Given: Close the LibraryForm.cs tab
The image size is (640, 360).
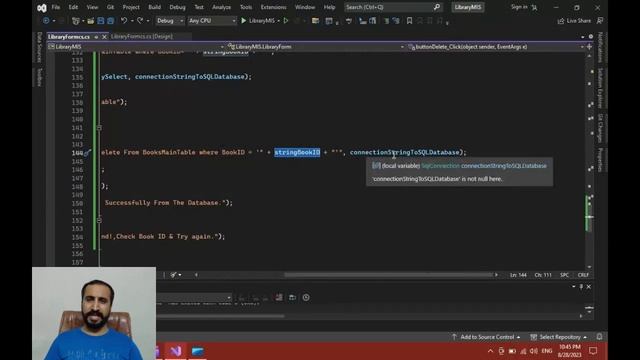Looking at the screenshot, I should [104, 37].
